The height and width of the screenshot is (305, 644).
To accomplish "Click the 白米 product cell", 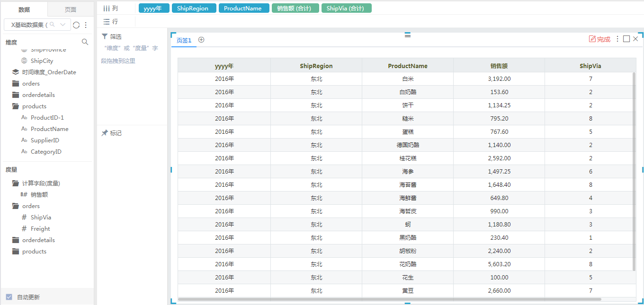I will tap(408, 79).
